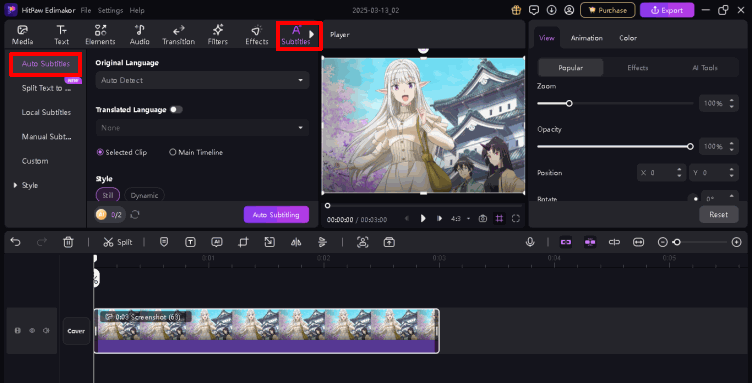
Task: Open the user account icon
Action: pyautogui.click(x=569, y=10)
